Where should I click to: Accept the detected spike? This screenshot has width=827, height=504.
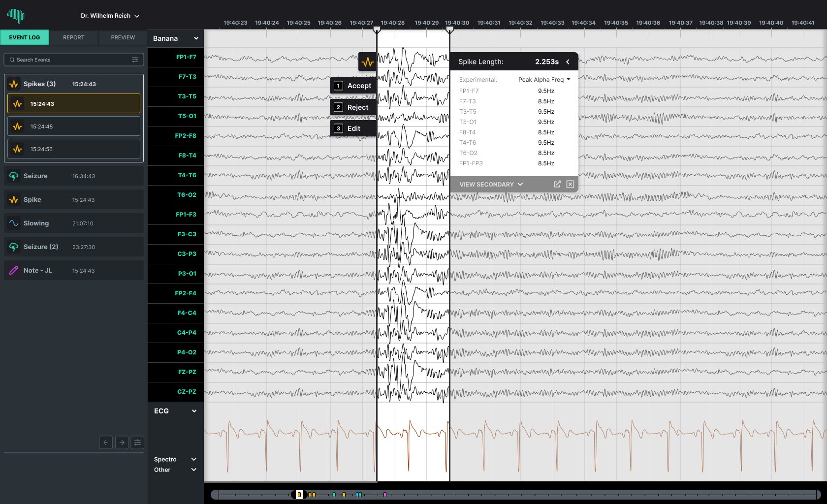[x=353, y=86]
